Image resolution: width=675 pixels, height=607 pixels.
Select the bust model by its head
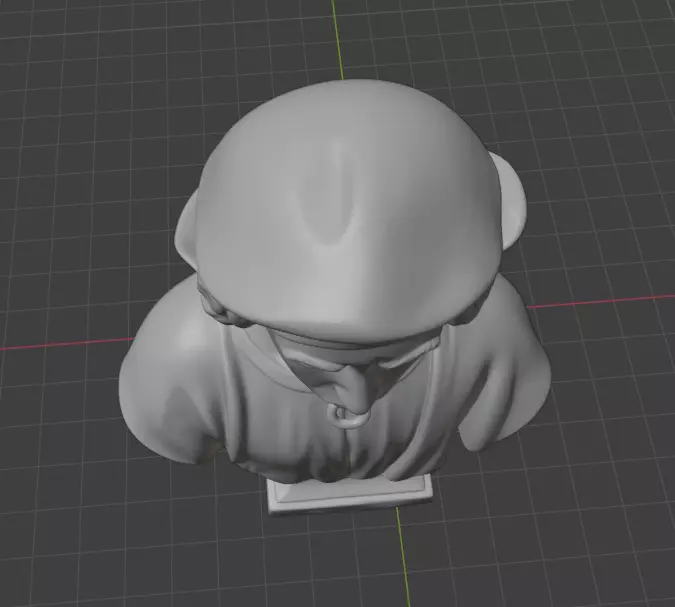click(348, 211)
